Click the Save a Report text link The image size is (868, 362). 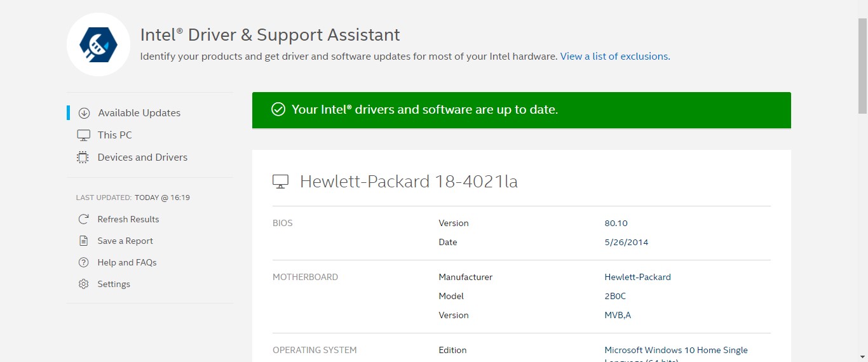pyautogui.click(x=125, y=241)
